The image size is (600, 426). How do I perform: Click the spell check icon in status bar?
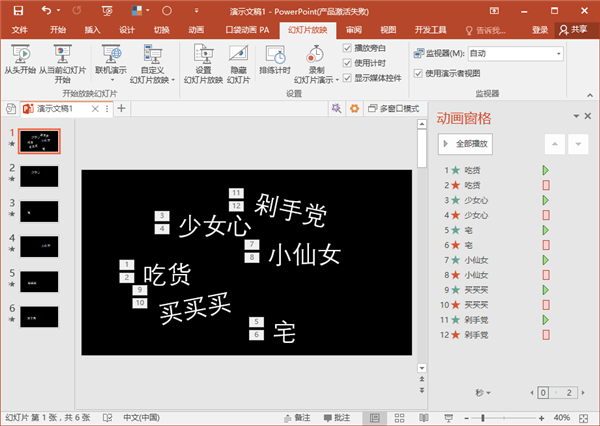pyautogui.click(x=108, y=418)
